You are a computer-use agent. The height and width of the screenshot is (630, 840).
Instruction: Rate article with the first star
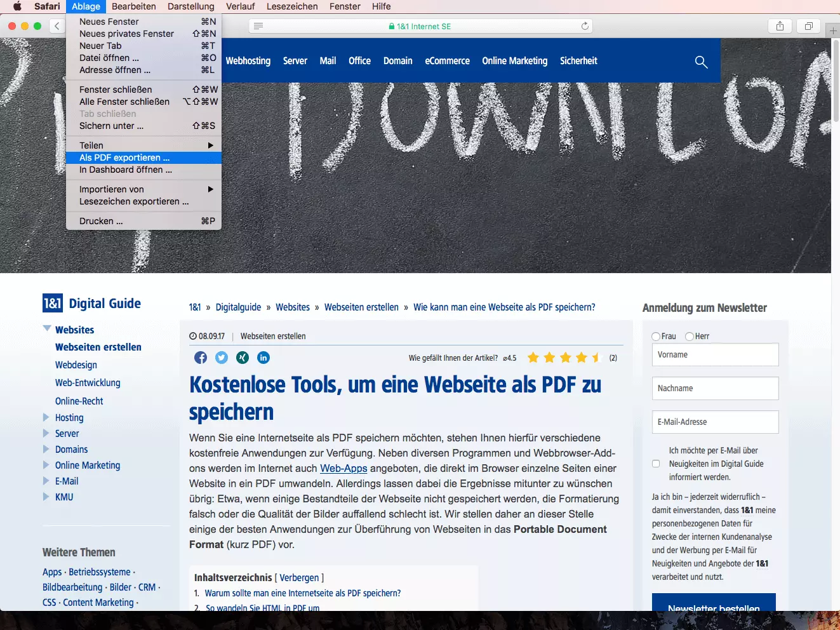[x=533, y=358]
